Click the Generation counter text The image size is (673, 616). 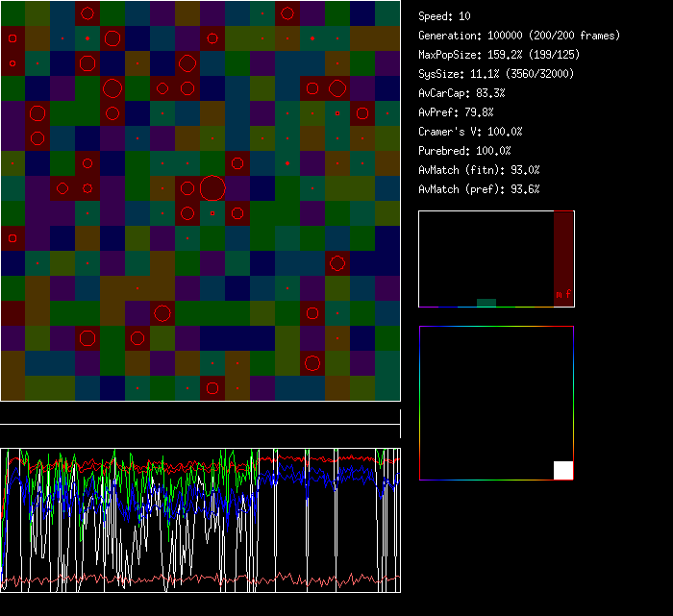pos(519,36)
